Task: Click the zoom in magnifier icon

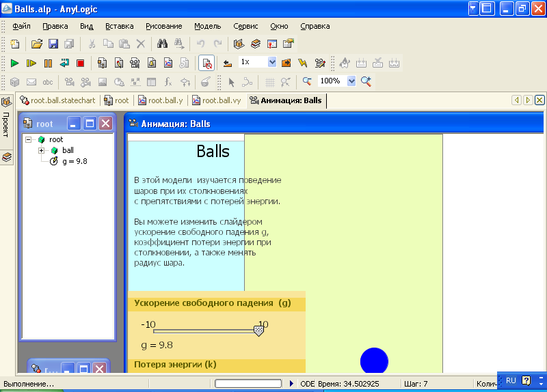Action: pos(366,81)
